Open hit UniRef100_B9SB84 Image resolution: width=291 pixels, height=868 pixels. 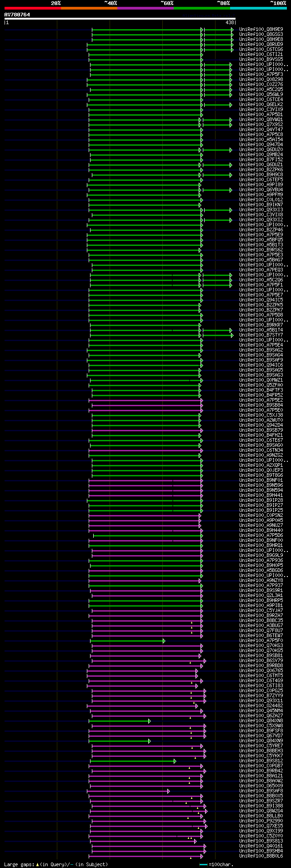261,405
